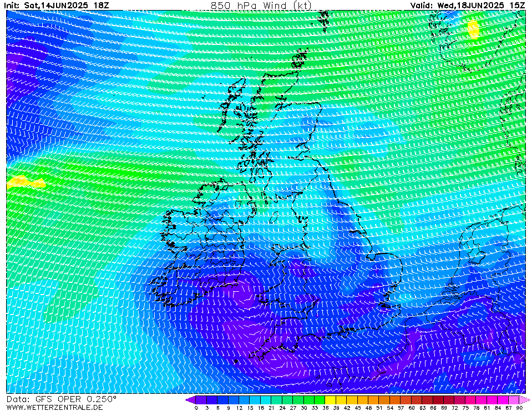Select the red-orange 57–60 kt legend swatch
Viewport: 532px width, 411px height.
(406, 400)
